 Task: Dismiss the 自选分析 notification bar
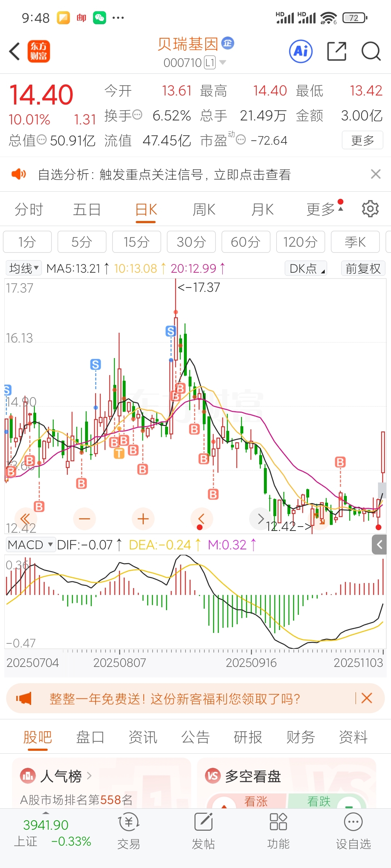click(376, 174)
